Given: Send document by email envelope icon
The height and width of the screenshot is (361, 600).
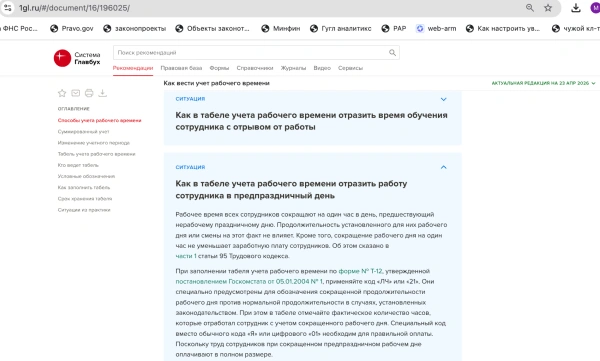Looking at the screenshot, I should pyautogui.click(x=76, y=93).
